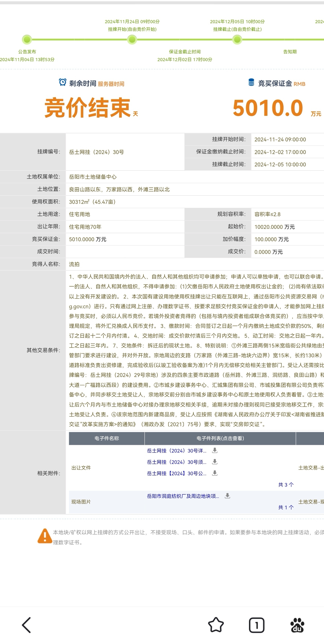Open 岳土网挂【2024】30号公… document link
The height and width of the screenshot is (644, 324).
176,473
